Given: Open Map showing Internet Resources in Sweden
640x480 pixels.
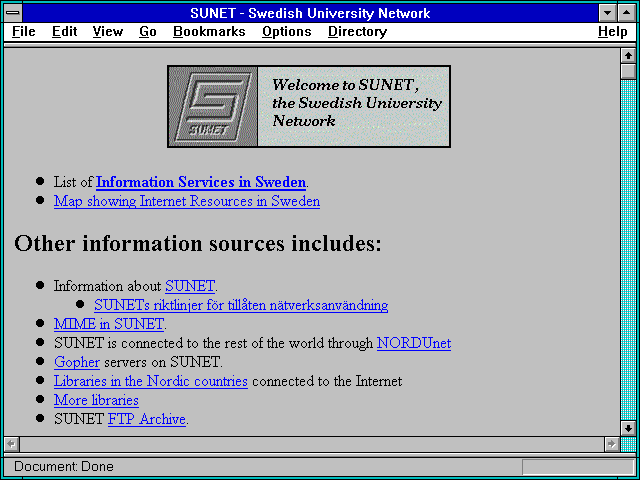Looking at the screenshot, I should pyautogui.click(x=187, y=201).
